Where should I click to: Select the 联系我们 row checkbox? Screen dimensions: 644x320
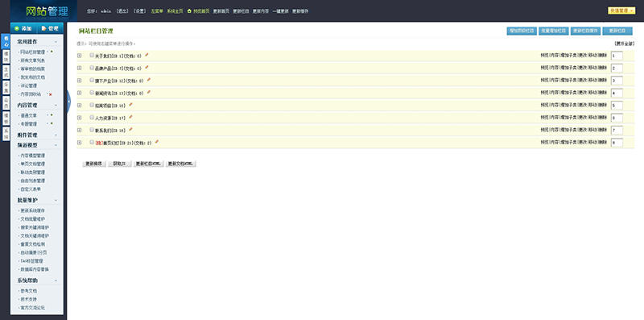92,130
